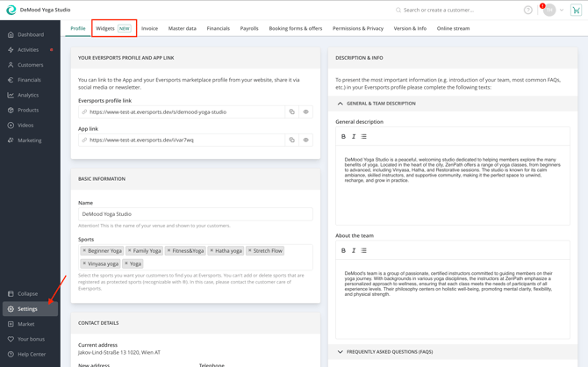The width and height of the screenshot is (588, 367).
Task: Remove the Beginner Yoga sport tag
Action: coord(84,250)
